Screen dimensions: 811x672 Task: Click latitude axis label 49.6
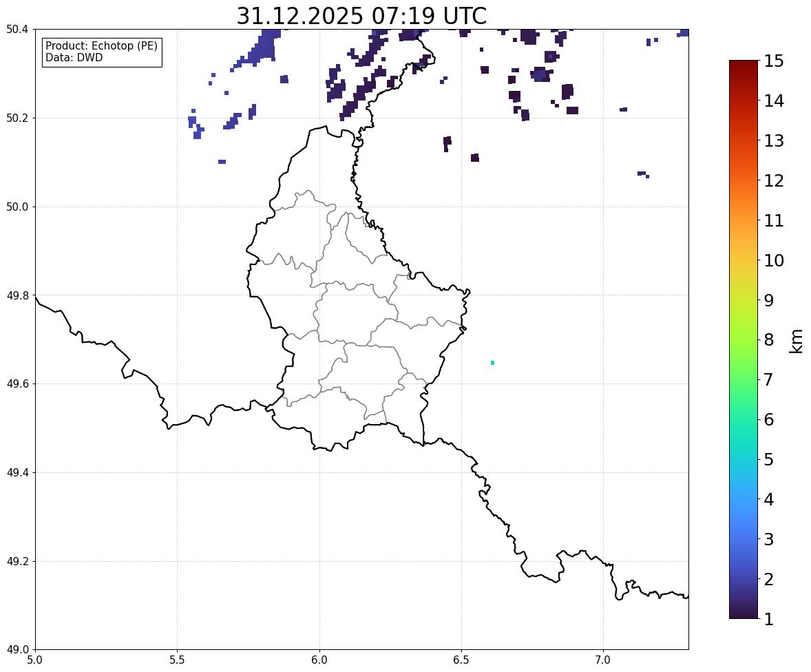17,384
